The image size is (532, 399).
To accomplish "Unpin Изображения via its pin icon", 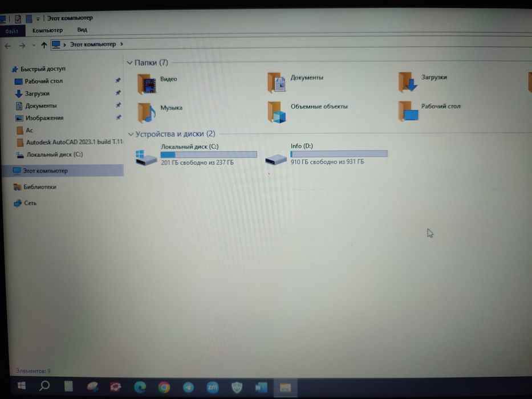I will tap(119, 117).
